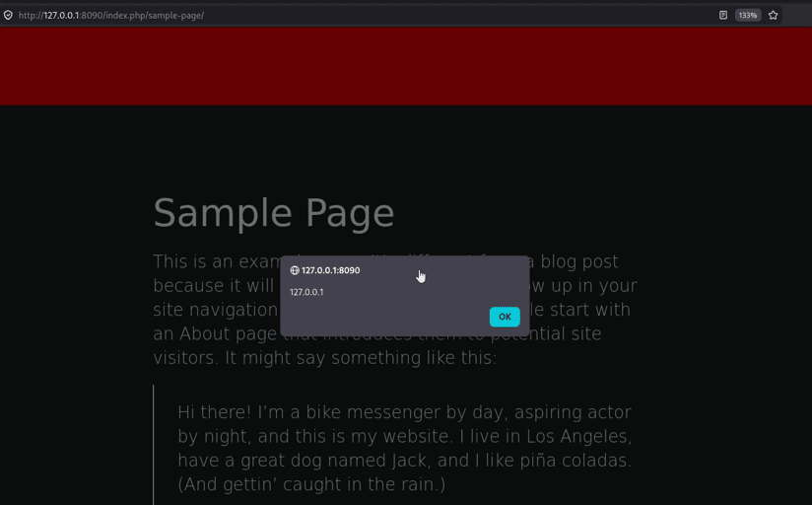Screen dimensions: 812x505
Task: Click the line '(And gettin' caught in the rain.)'
Action: (x=311, y=484)
